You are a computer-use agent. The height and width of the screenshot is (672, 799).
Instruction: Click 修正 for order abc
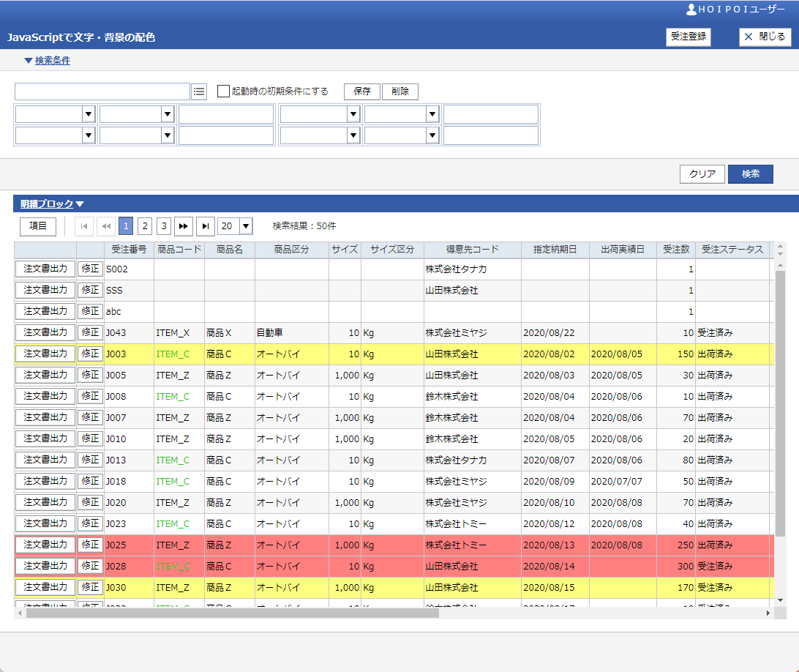click(x=90, y=311)
